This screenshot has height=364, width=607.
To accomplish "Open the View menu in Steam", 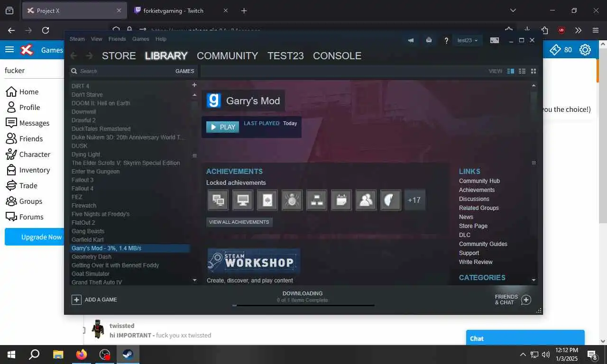I will [97, 39].
